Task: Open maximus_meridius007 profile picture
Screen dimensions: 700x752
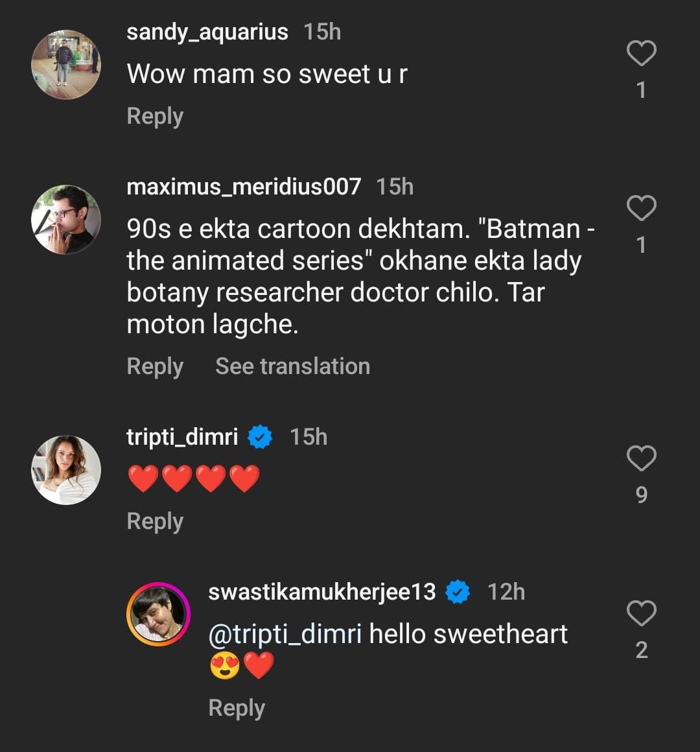Action: click(x=66, y=220)
